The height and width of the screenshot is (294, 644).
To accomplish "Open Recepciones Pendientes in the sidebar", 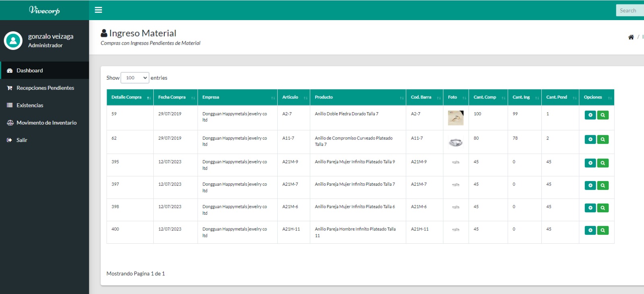I will point(45,88).
